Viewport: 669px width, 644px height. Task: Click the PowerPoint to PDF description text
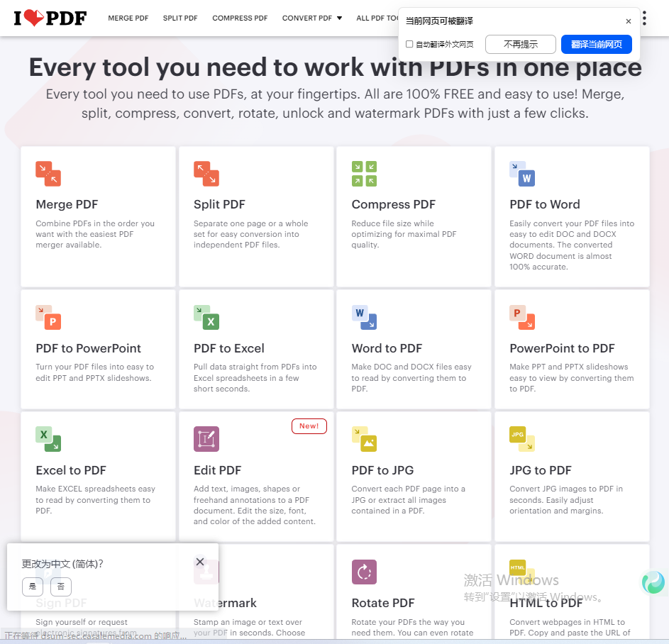point(572,377)
